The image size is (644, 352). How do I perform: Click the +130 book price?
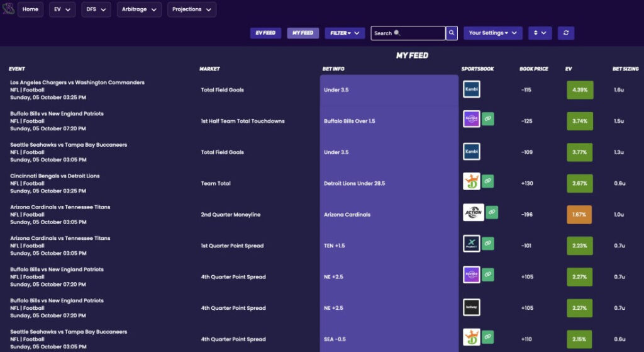point(527,183)
